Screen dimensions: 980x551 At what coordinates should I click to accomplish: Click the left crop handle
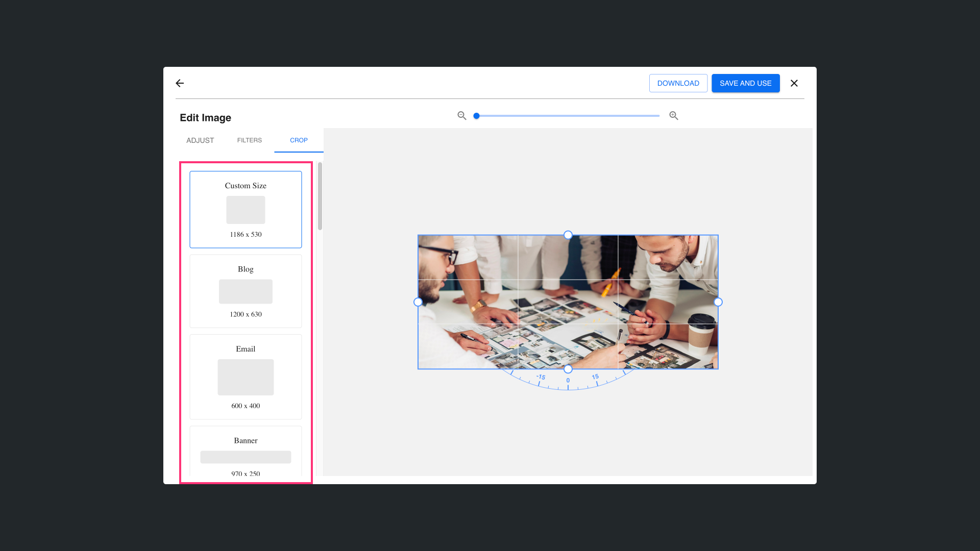(418, 302)
